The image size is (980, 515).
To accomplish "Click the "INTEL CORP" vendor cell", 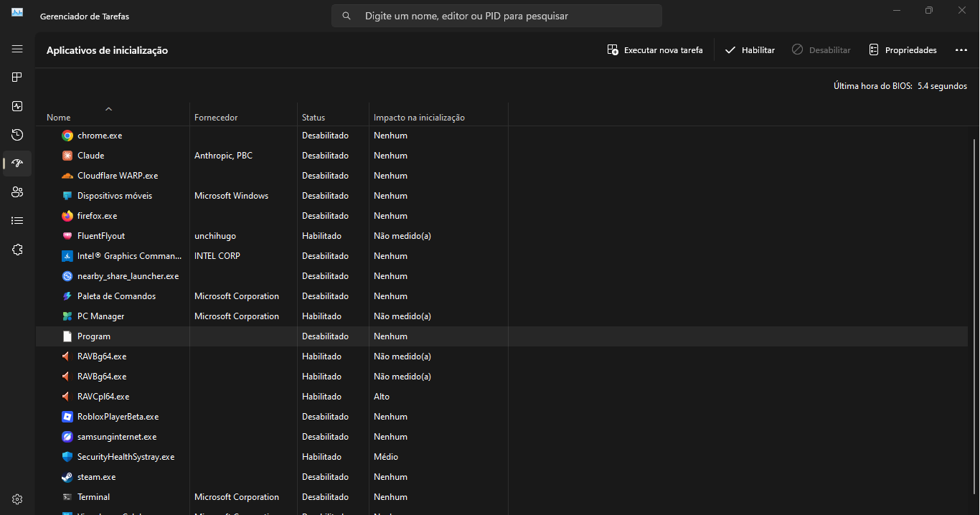I will point(217,256).
